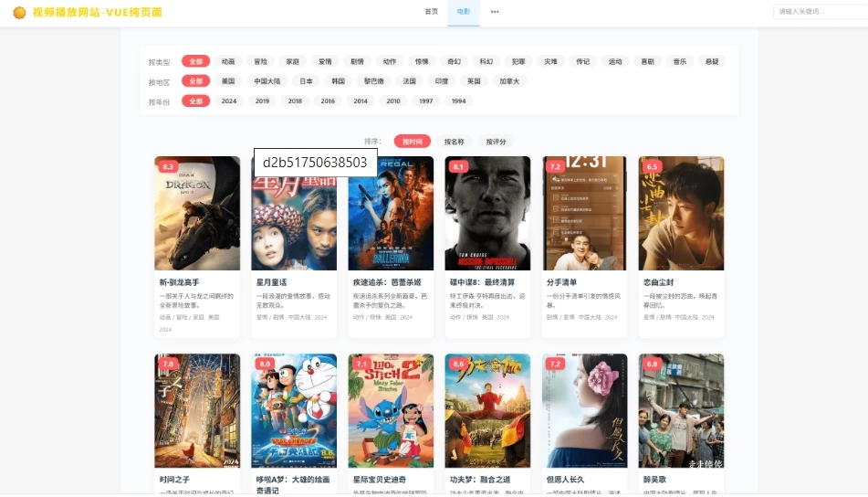Go to the 首页 home tab
Screen dimensions: 868x497
(431, 12)
